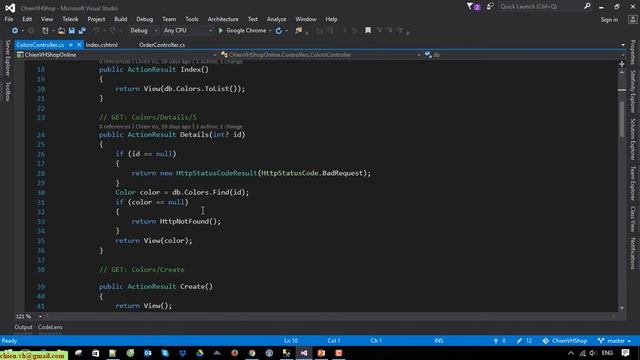This screenshot has height=360, width=640.
Task: Switch to the OrderController.cs tab
Action: (x=162, y=45)
